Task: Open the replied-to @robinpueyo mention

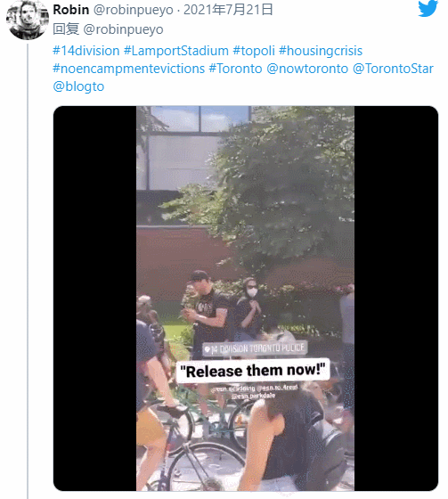Action: click(x=123, y=29)
